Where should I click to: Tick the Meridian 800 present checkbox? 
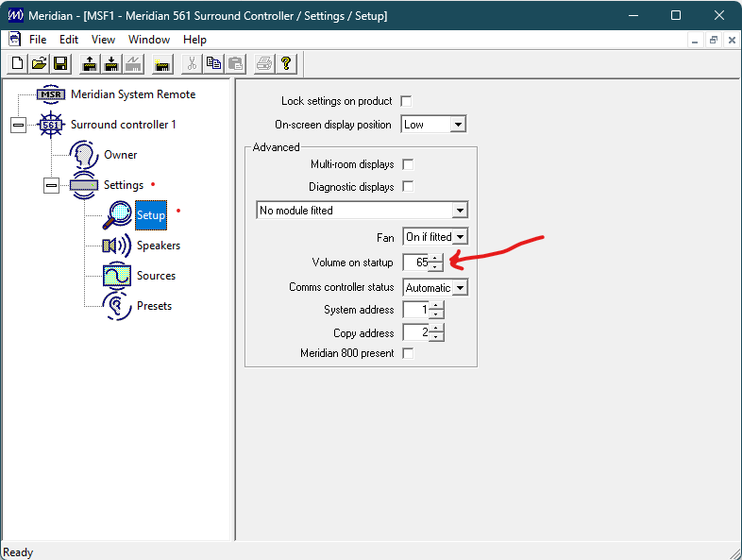pyautogui.click(x=408, y=353)
